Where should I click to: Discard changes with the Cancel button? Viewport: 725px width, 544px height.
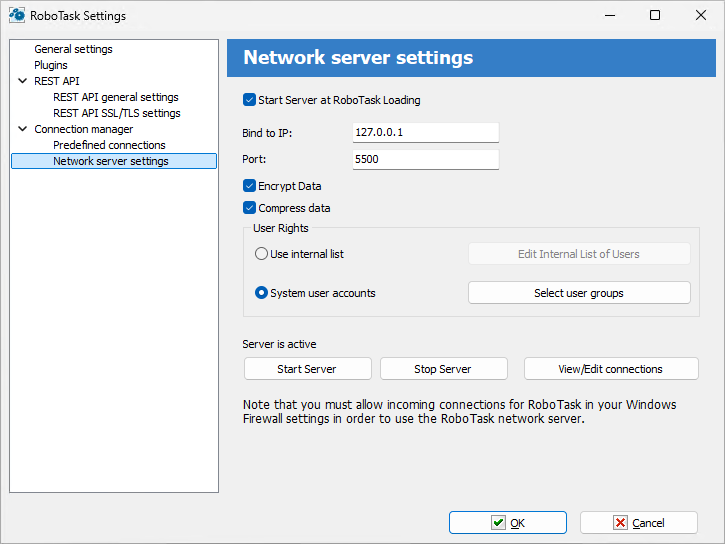click(x=639, y=523)
